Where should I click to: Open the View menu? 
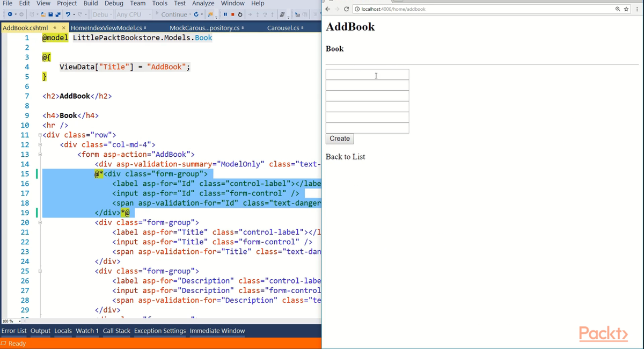coord(43,3)
